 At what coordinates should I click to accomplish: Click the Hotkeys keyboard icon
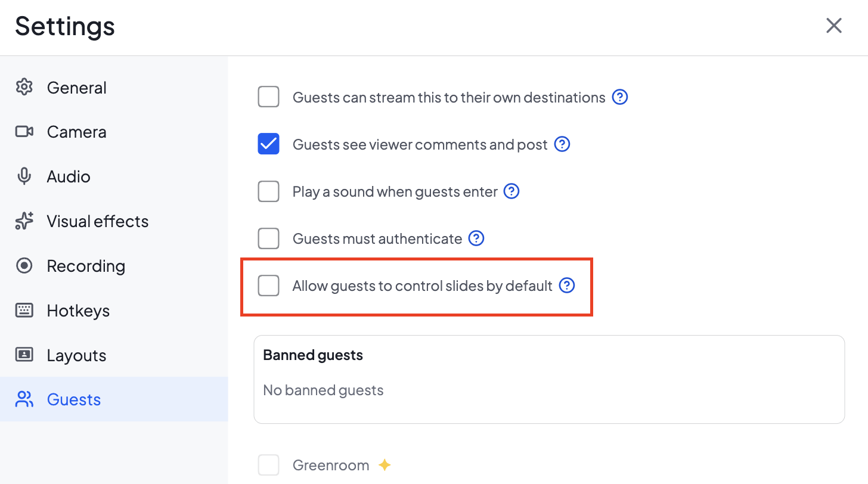(x=24, y=311)
